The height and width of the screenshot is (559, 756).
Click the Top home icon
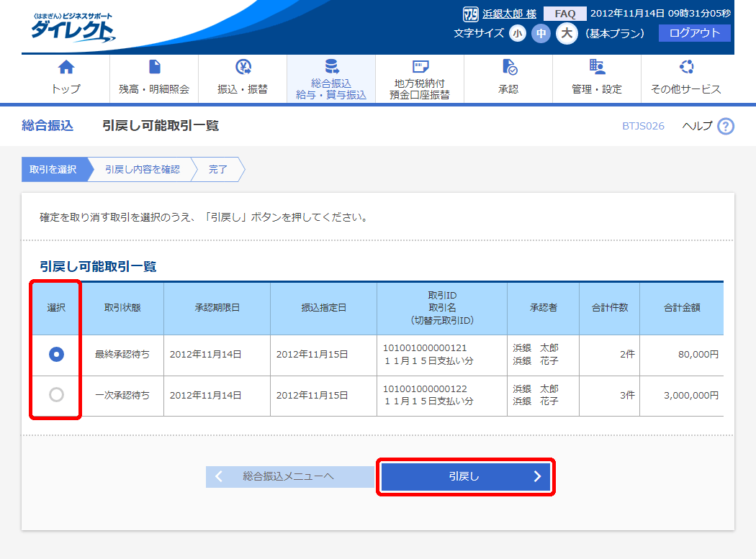pyautogui.click(x=66, y=68)
